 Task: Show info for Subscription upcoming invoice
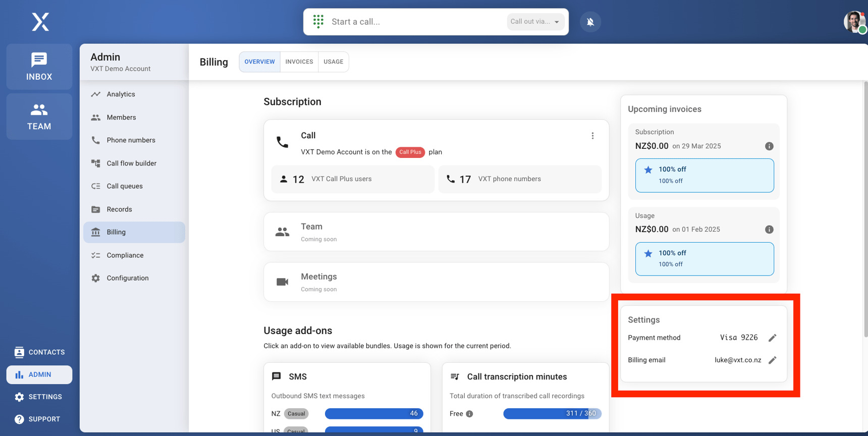point(769,146)
